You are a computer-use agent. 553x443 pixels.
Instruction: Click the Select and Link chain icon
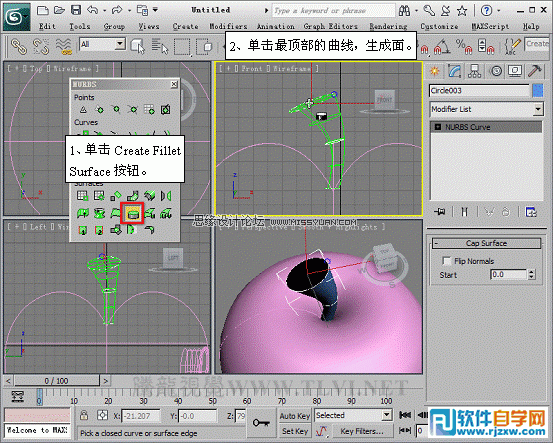(x=18, y=46)
